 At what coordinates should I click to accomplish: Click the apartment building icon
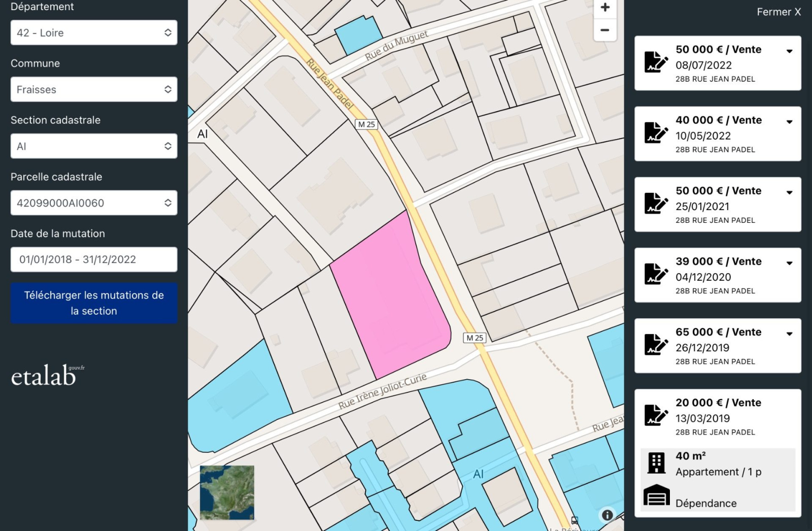click(656, 463)
